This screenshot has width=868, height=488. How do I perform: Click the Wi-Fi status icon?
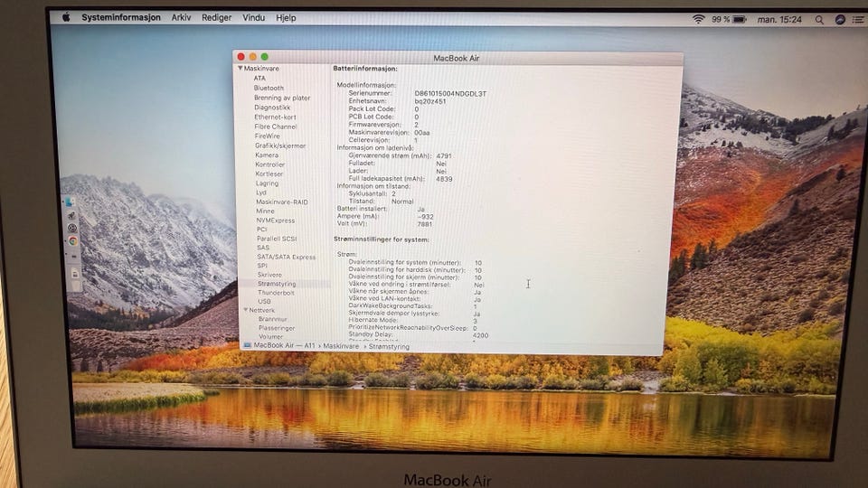[x=699, y=19]
